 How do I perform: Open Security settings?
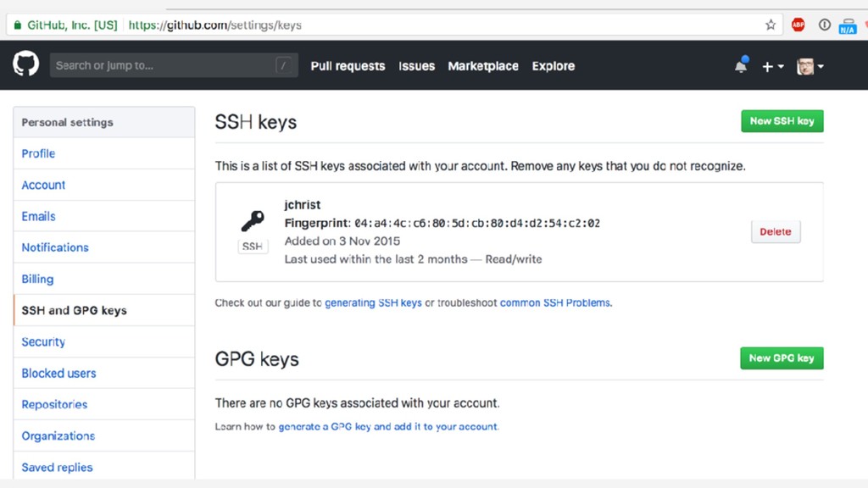click(104, 342)
